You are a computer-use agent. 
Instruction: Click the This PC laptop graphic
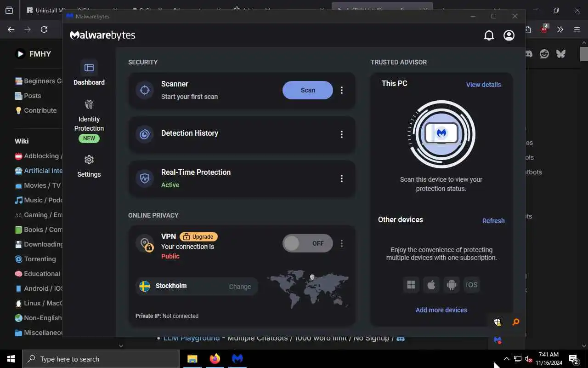click(441, 134)
